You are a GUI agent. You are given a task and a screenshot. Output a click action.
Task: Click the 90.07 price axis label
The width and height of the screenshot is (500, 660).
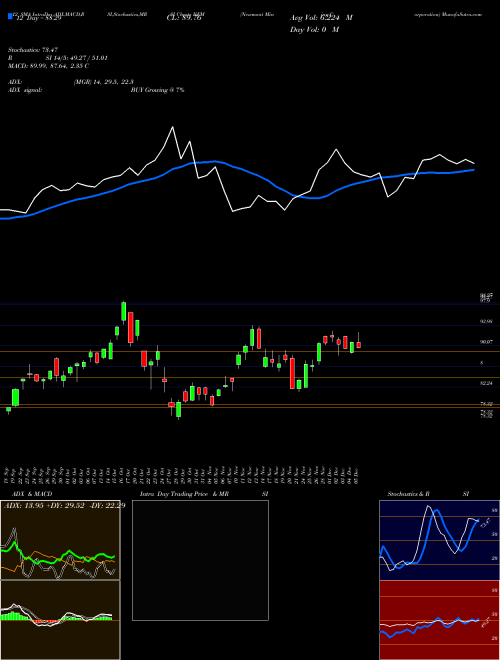487,342
